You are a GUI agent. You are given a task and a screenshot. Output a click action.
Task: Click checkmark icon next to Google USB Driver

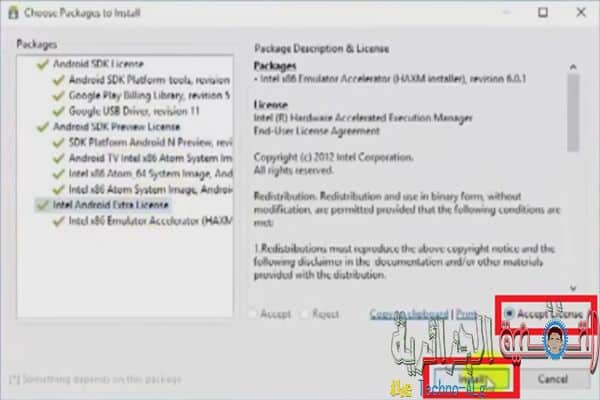tap(58, 111)
